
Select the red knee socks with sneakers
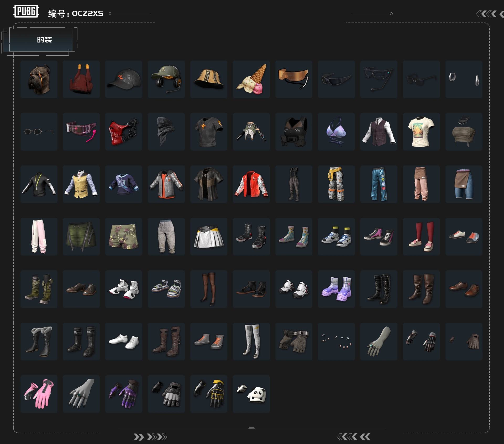421,237
